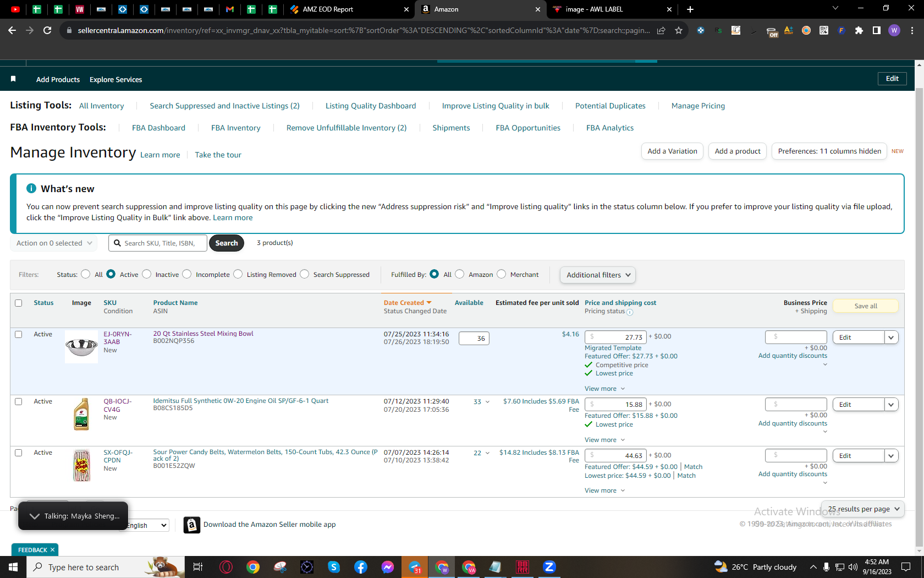Filter Fulfilled By Amazon
The height and width of the screenshot is (578, 924).
(460, 274)
